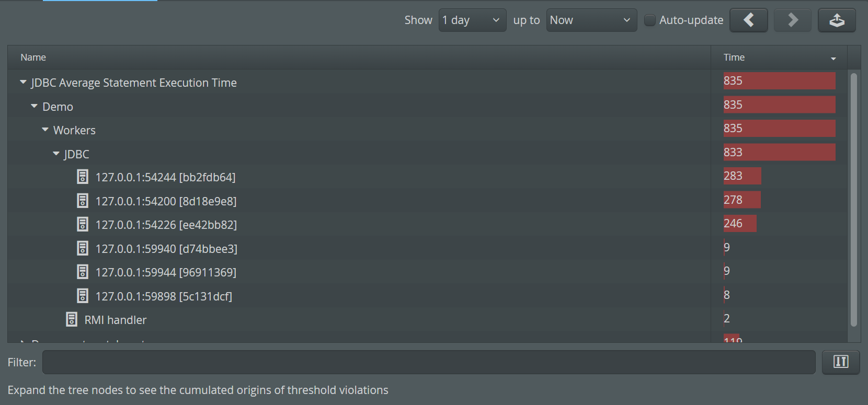Open the 'Now' end time dropdown
The height and width of the screenshot is (405, 868).
[x=591, y=20]
